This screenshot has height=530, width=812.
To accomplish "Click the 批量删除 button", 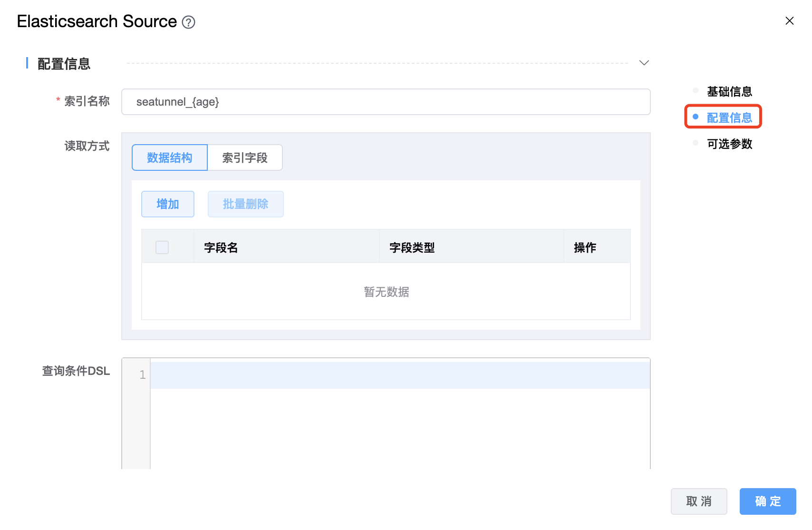I will coord(245,204).
